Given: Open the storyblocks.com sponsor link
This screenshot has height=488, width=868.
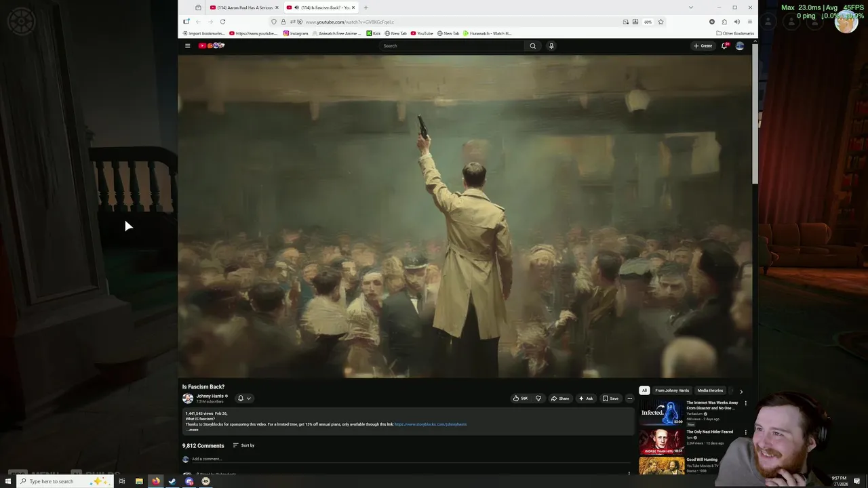Looking at the screenshot, I should [431, 424].
